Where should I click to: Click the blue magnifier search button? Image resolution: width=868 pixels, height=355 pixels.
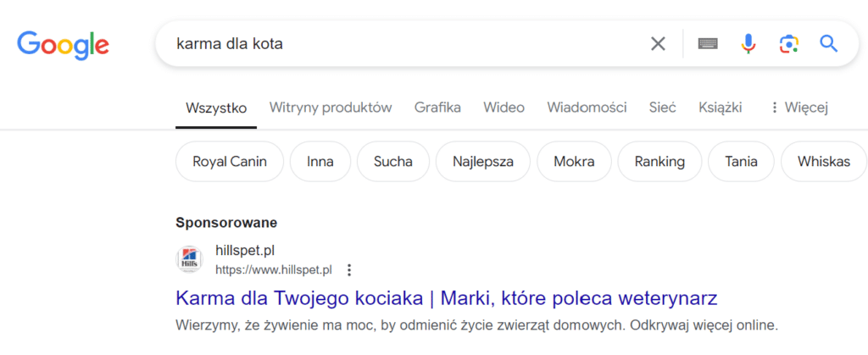829,43
